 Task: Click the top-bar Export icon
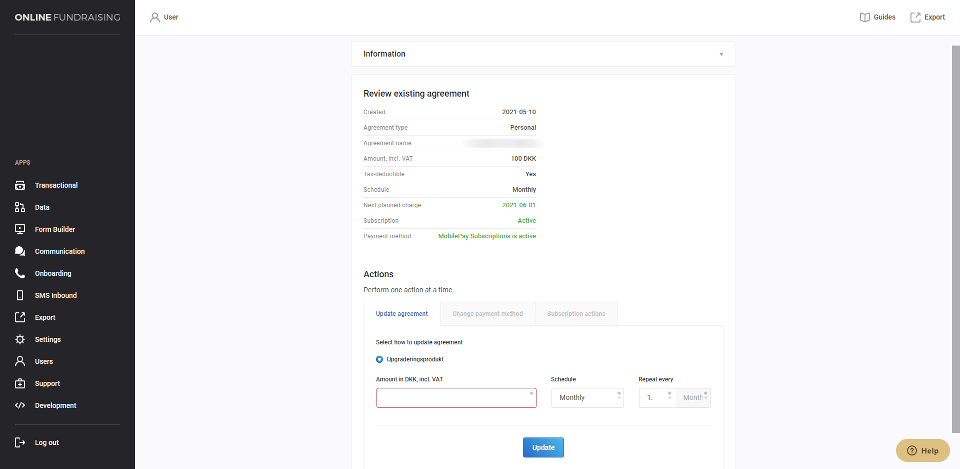pos(915,18)
